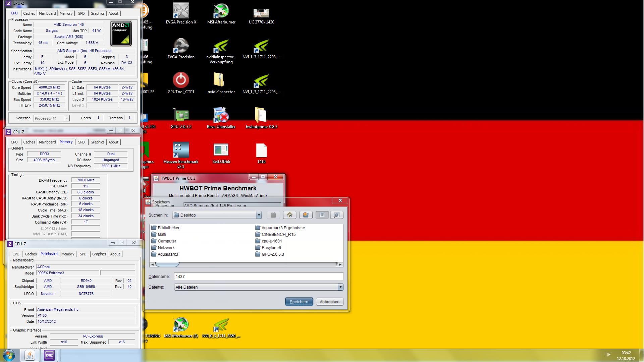This screenshot has height=362, width=644.
Task: Select Easytune6 folder in file list
Action: coord(268,248)
